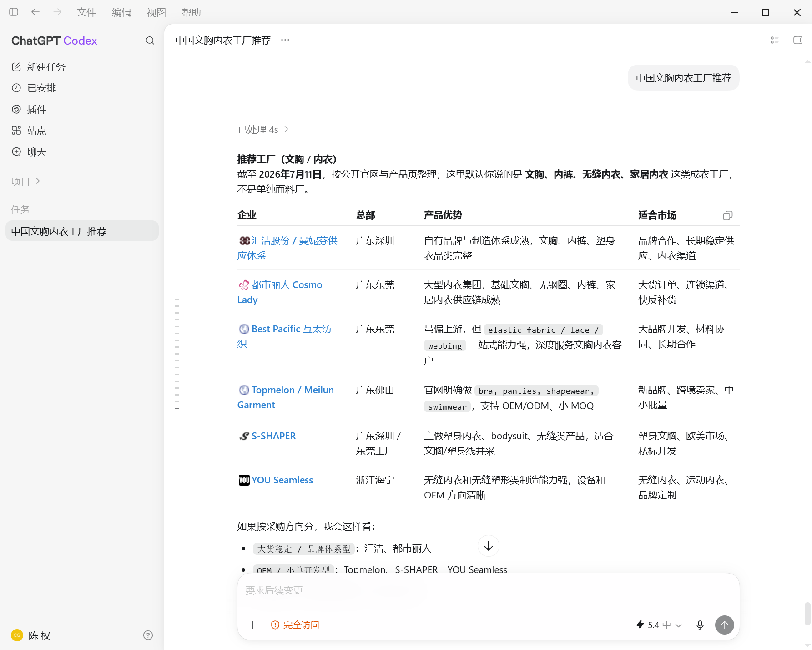Open the 视图 menu
The image size is (812, 650).
[x=156, y=12]
